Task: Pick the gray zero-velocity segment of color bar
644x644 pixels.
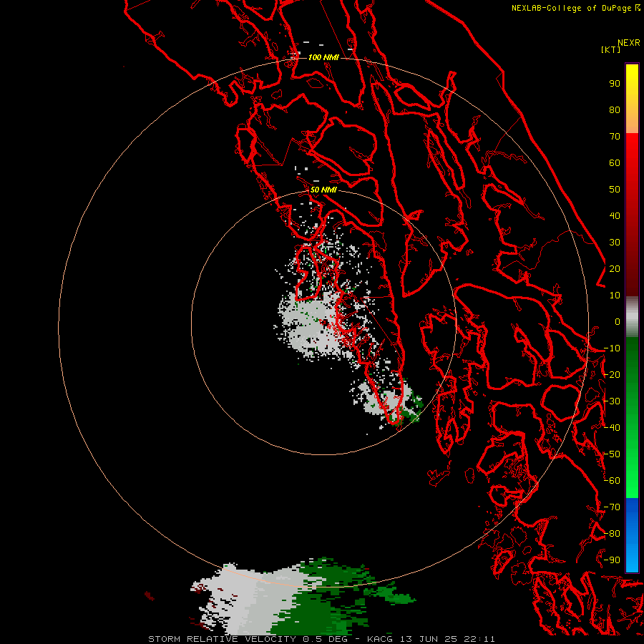Action: coord(632,317)
